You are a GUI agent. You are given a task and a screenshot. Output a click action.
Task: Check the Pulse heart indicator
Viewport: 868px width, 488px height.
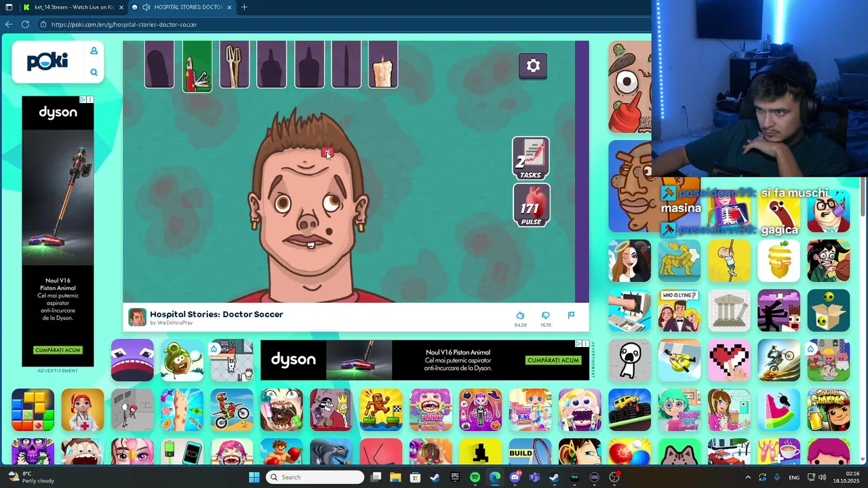tap(531, 205)
